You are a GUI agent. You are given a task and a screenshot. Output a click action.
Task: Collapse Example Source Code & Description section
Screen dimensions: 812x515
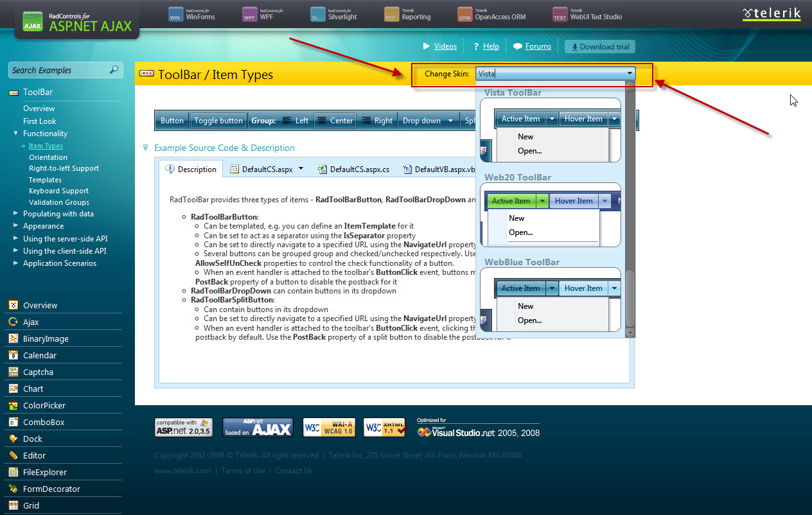pyautogui.click(x=145, y=148)
